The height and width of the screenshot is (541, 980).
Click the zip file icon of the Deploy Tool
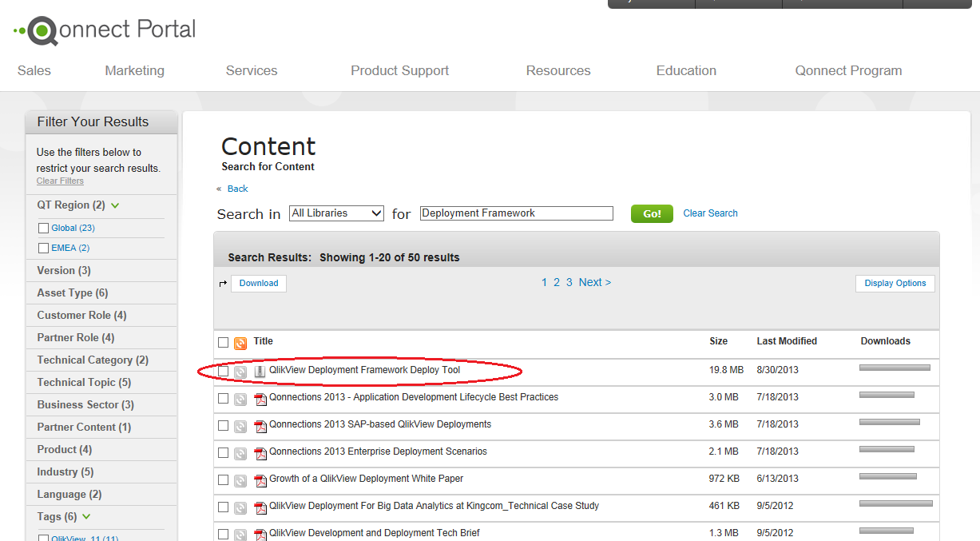[x=260, y=372]
